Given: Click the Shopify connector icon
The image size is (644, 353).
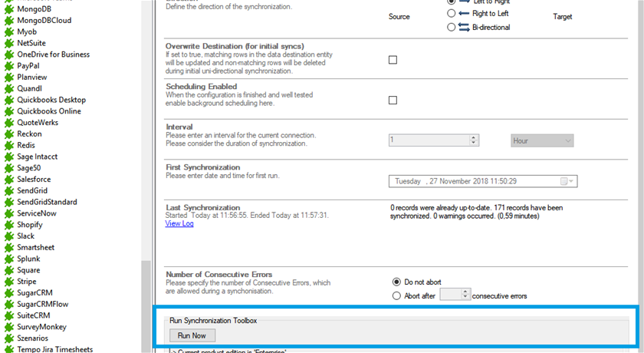Looking at the screenshot, I should point(9,225).
